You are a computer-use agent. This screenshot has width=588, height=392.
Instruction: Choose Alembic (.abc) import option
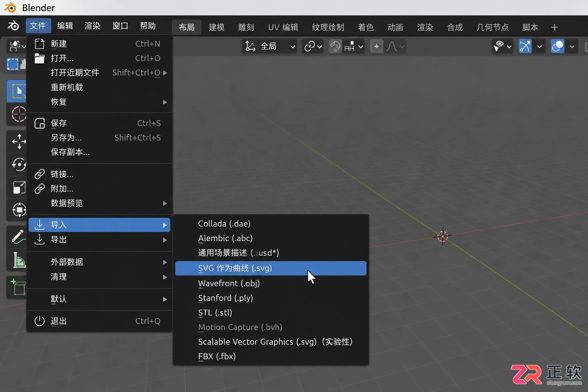click(271, 238)
